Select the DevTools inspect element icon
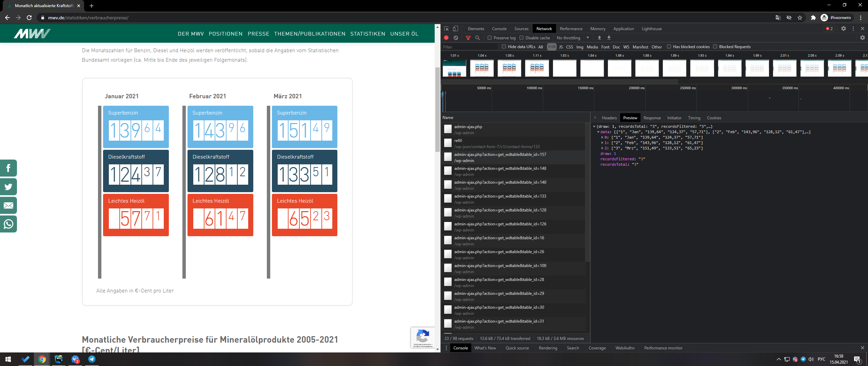The width and height of the screenshot is (868, 366). point(446,29)
